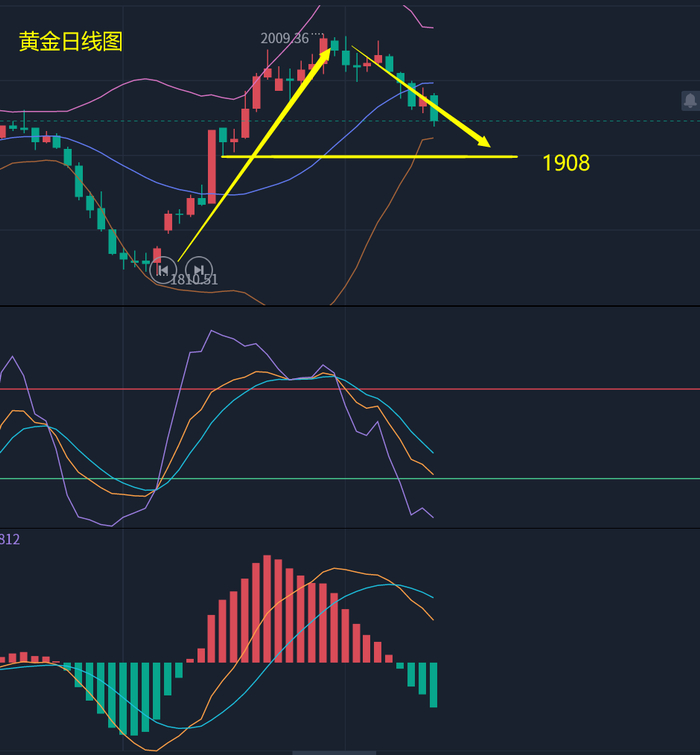
Task: Step to next candle with skip-forward button
Action: click(x=198, y=270)
